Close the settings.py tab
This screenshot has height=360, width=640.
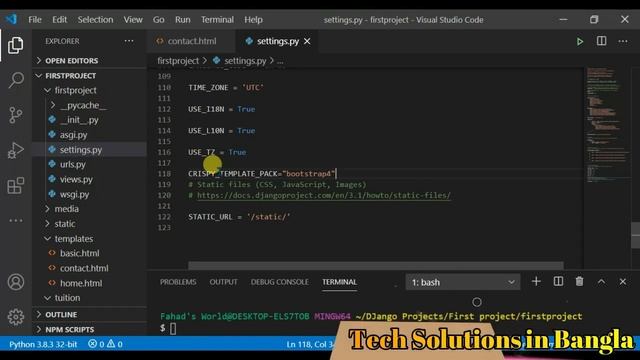tap(307, 41)
